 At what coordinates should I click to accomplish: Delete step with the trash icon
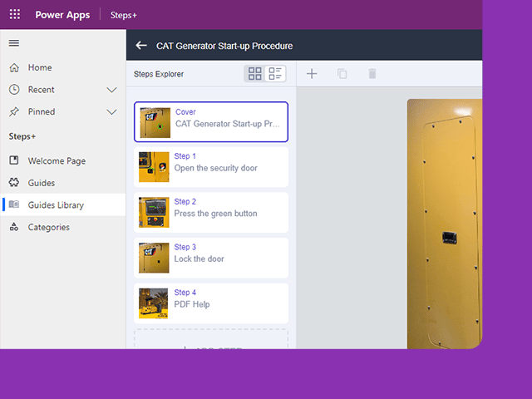pos(372,74)
